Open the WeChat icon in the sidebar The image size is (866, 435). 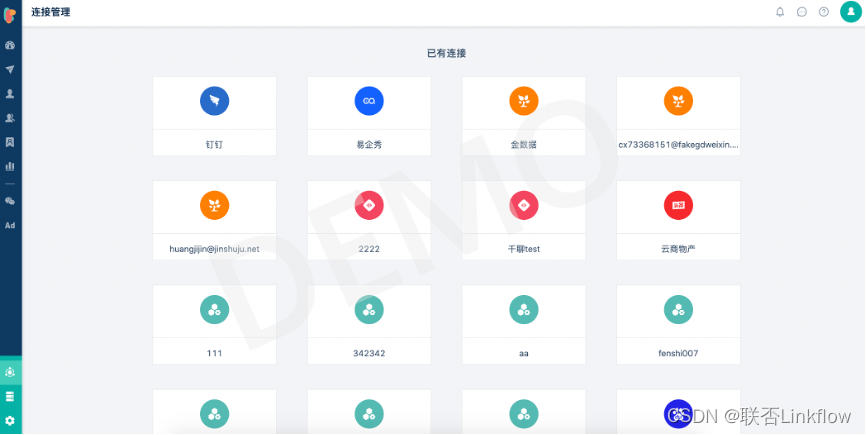(10, 201)
